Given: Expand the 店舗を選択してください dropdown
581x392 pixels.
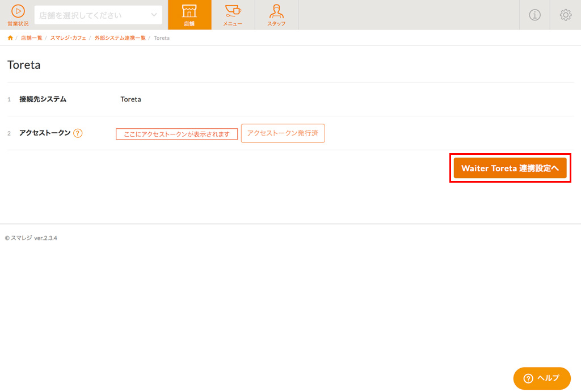Looking at the screenshot, I should pos(98,15).
